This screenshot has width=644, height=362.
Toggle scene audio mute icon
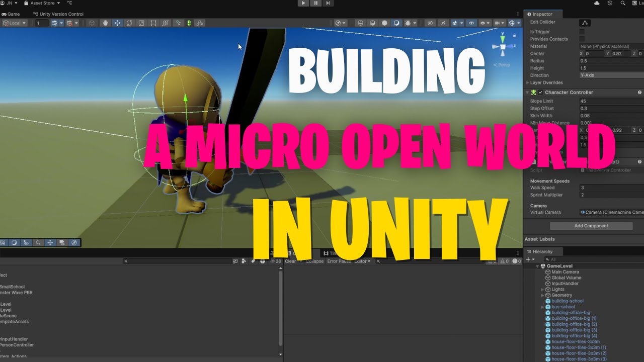click(x=443, y=23)
